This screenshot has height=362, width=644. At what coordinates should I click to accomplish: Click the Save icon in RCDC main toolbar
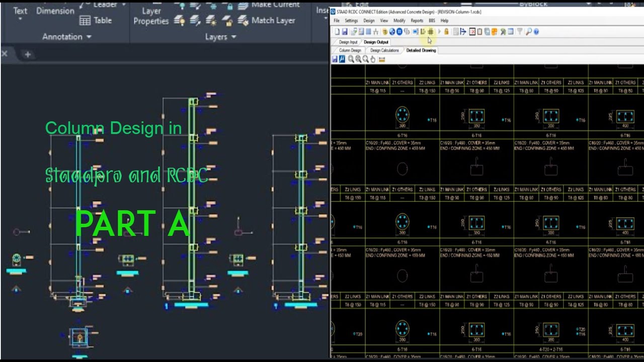pyautogui.click(x=345, y=32)
